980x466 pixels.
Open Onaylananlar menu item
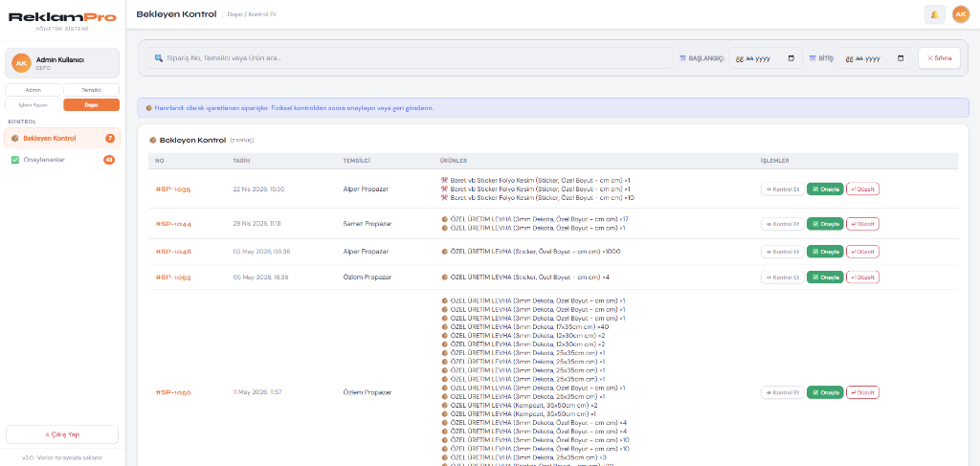click(x=62, y=160)
